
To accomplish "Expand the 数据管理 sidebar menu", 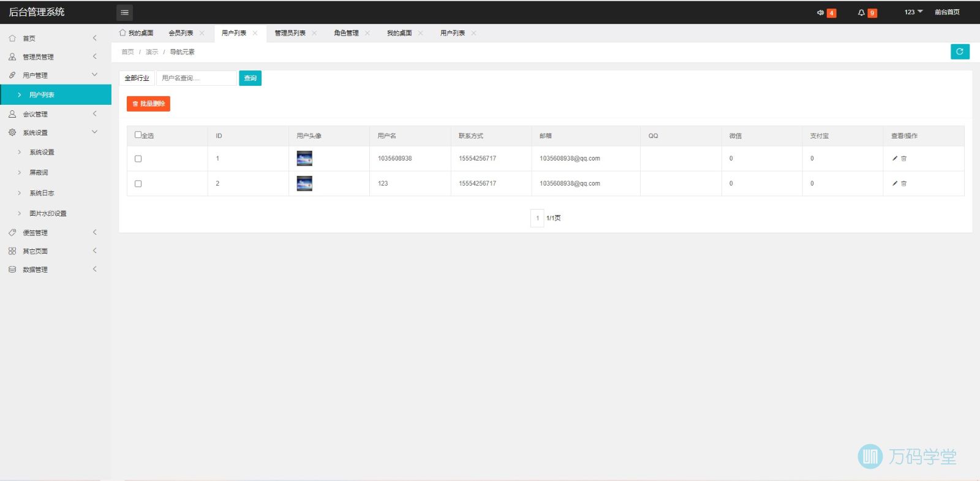I will 95,269.
